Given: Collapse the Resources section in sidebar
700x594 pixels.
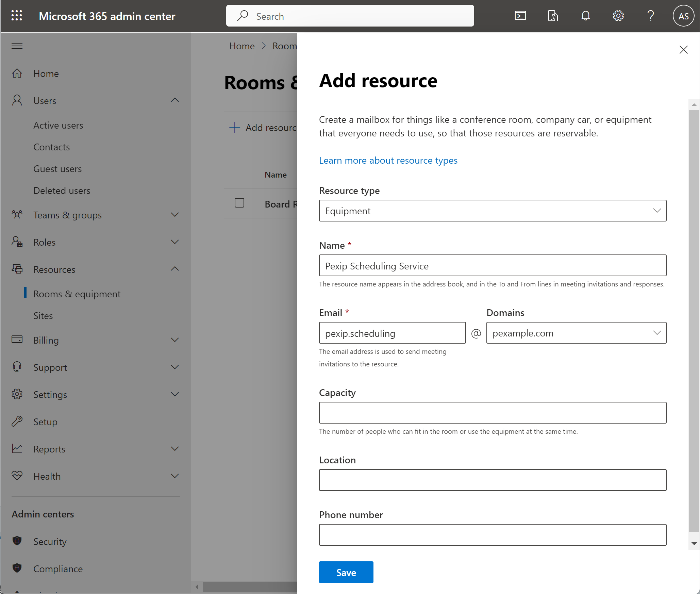Looking at the screenshot, I should 174,269.
